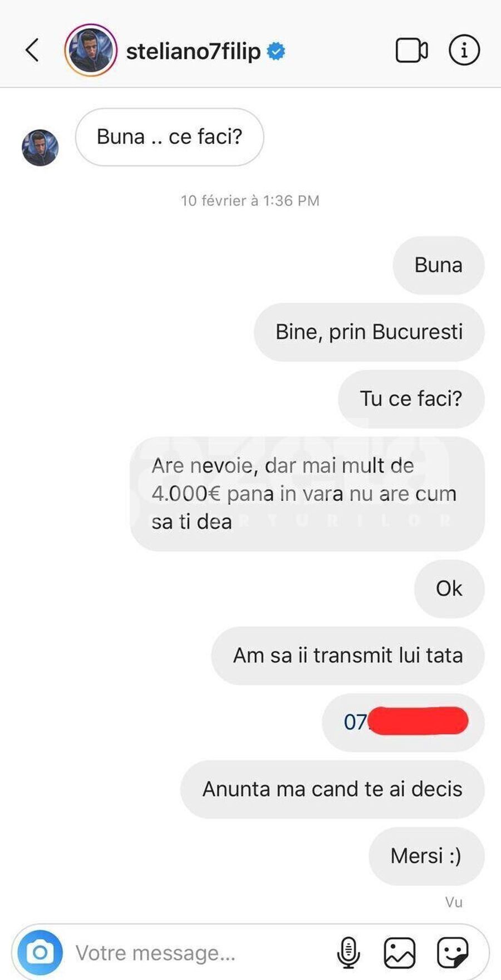
Task: Tap the "Tu ce faci?" message bubble
Action: 411,399
